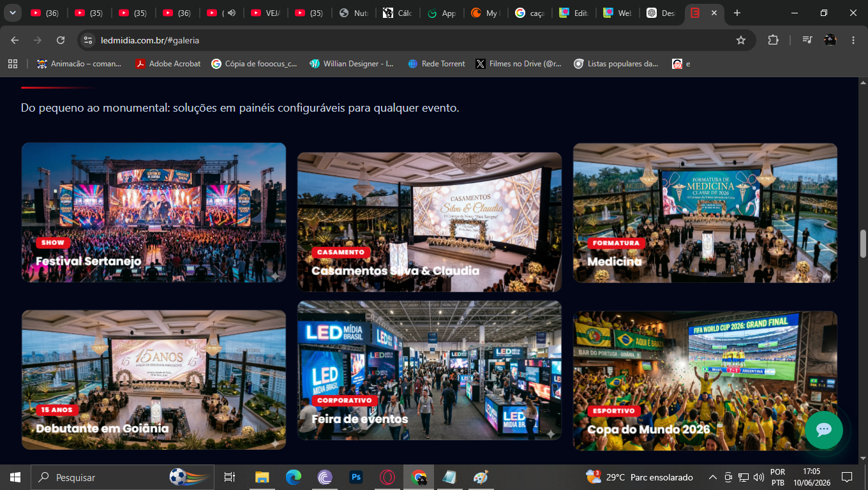Open the Chrome profile avatar

pos(830,40)
